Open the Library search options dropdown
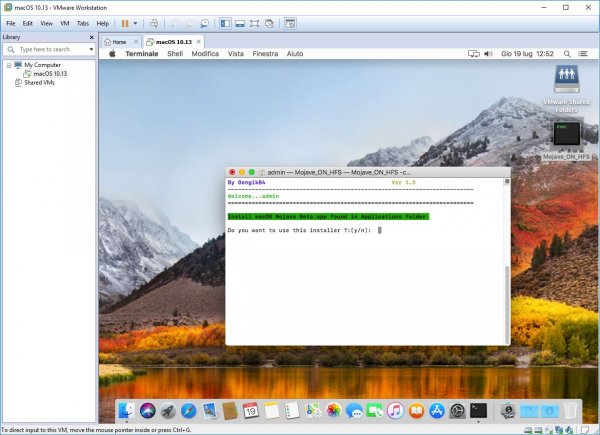Viewport: 600px width, 435px height. pos(91,49)
